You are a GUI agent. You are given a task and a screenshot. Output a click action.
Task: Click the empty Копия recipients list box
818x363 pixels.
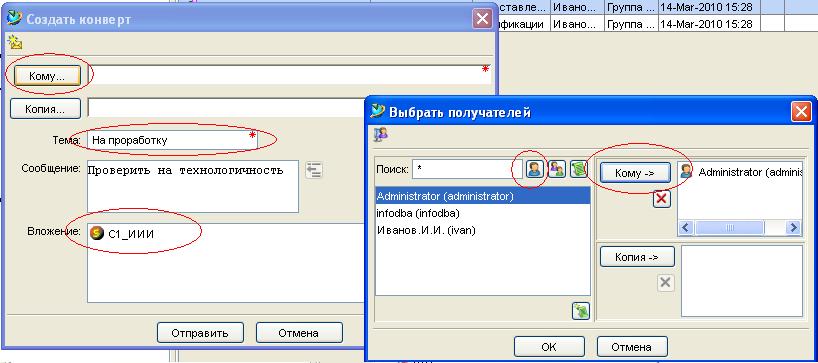pos(742,281)
